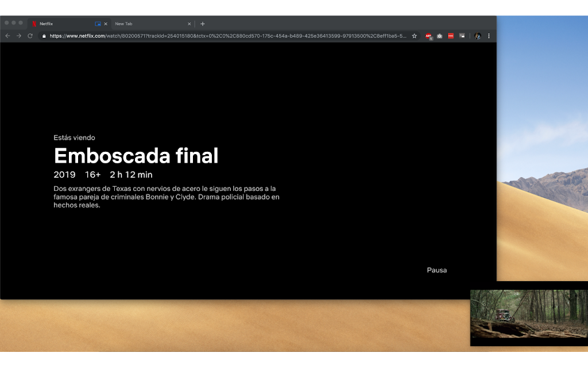Open the Chrome profile avatar

tap(477, 36)
